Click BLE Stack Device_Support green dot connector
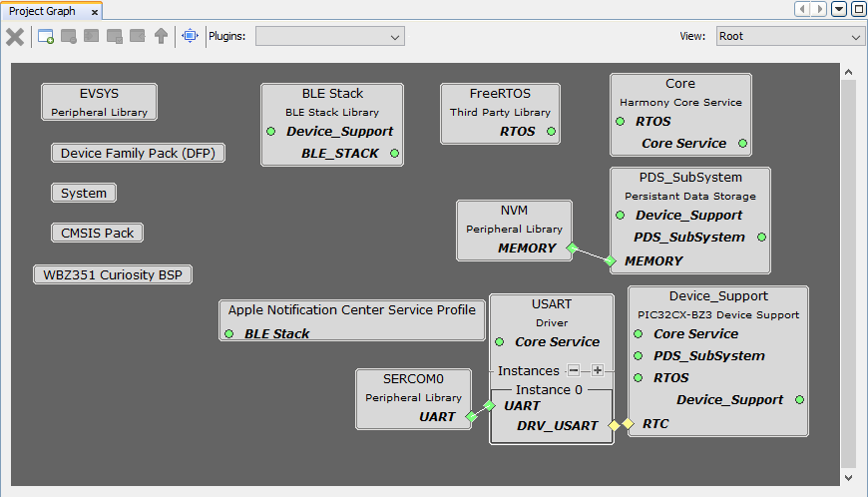 270,131
